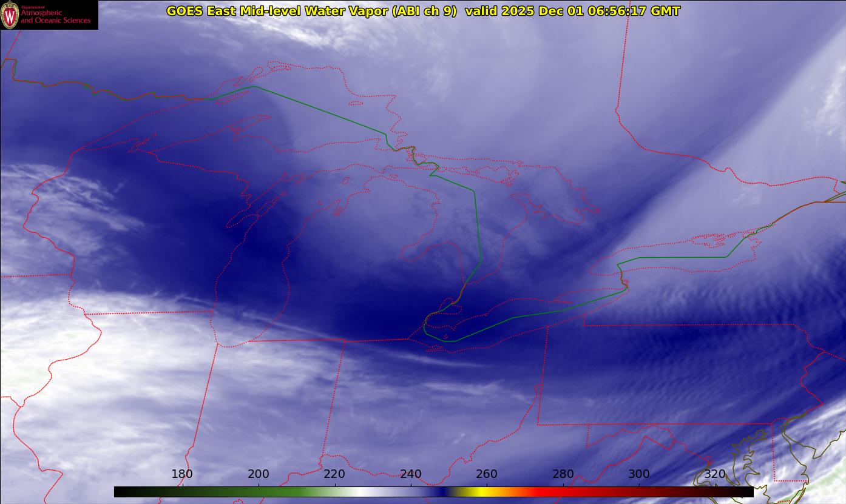Click the Atmospheric and Oceanic Sciences text
Screen dimensions: 846x504
click(55, 17)
